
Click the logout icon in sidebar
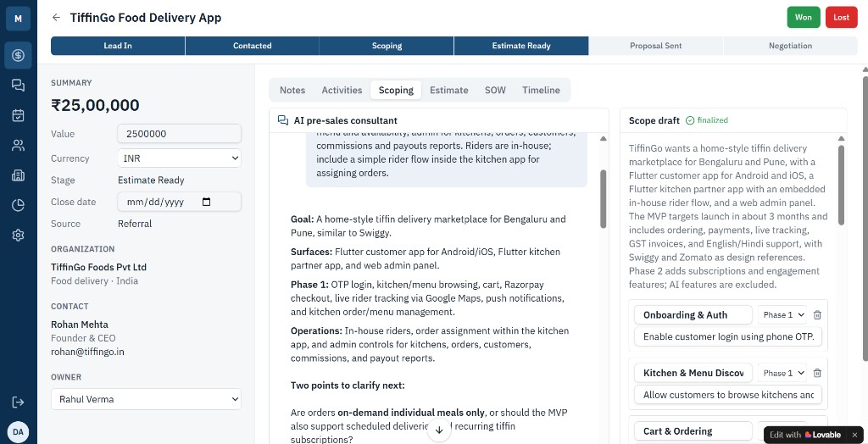coord(19,402)
